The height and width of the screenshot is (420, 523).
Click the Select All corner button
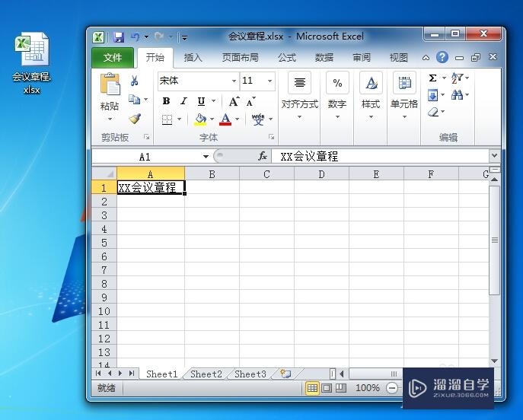[x=104, y=173]
